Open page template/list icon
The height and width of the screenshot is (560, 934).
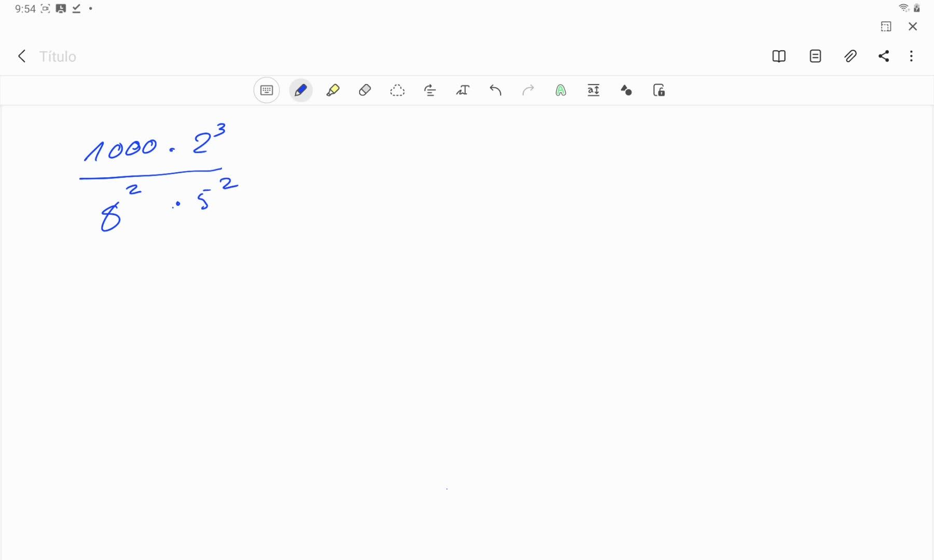click(815, 56)
